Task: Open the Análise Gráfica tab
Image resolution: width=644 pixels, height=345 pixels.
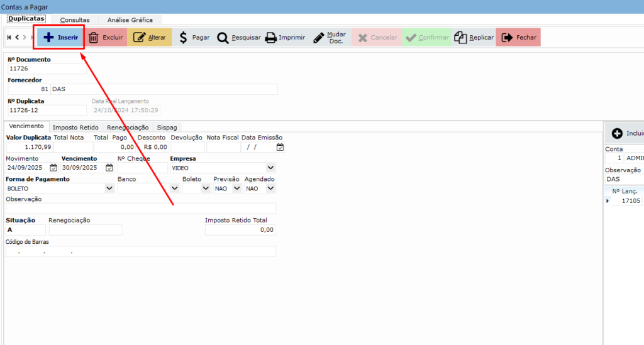Action: pos(130,20)
